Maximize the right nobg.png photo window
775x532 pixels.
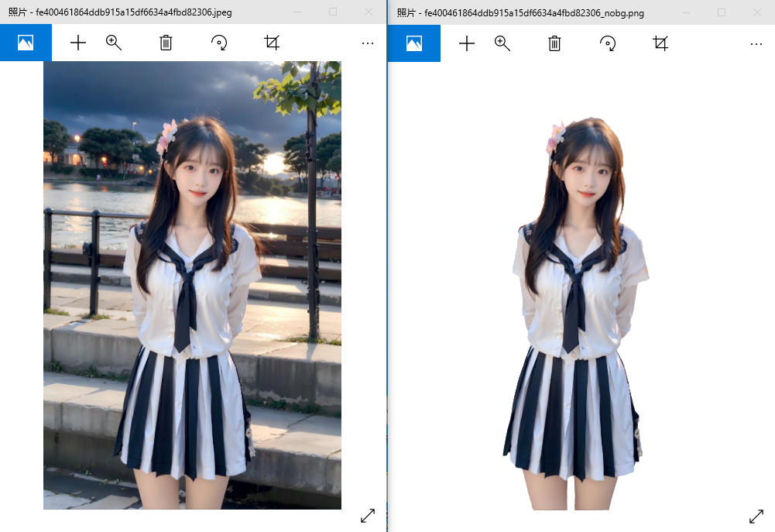click(x=722, y=12)
